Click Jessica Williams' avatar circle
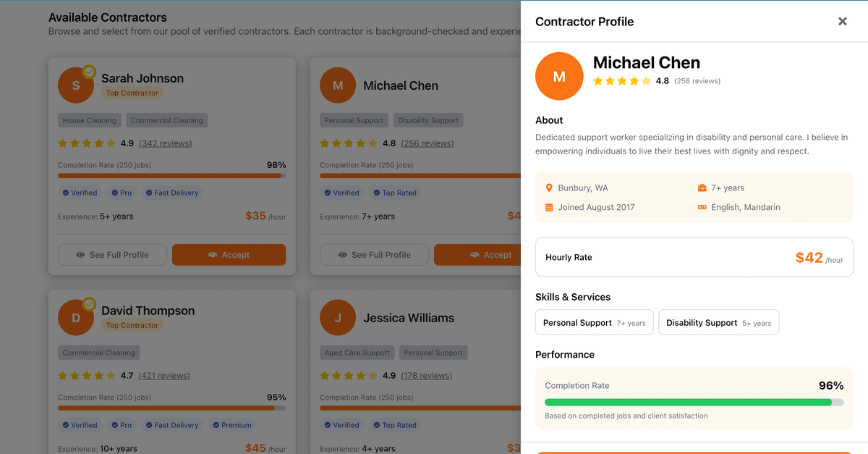 click(x=338, y=318)
